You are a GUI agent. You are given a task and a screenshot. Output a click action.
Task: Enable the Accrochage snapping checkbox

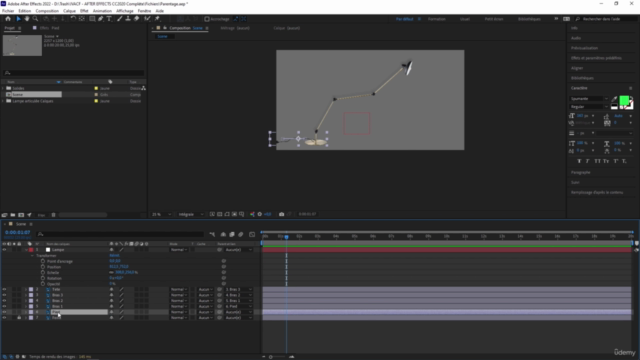pyautogui.click(x=207, y=19)
